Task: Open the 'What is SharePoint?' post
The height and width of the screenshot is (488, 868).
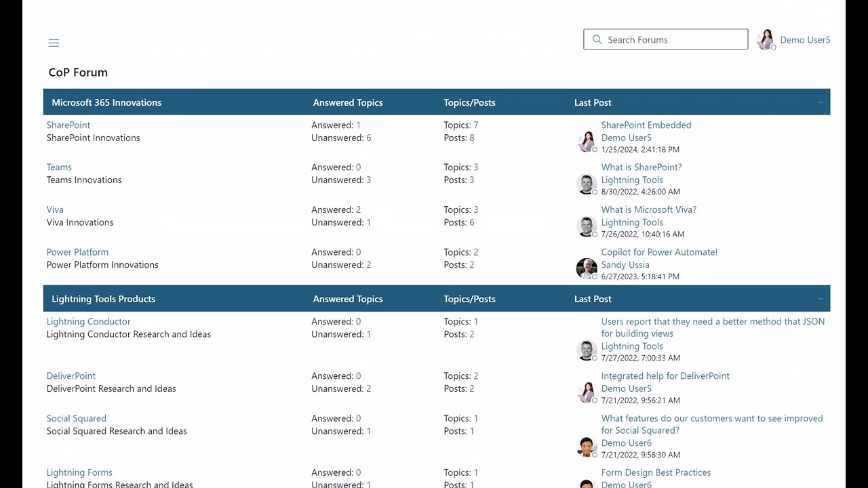Action: 642,167
